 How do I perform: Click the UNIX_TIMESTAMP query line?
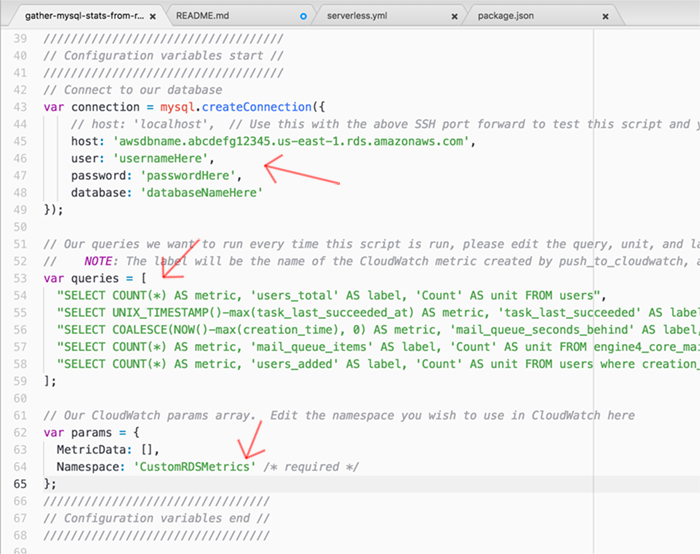click(x=379, y=312)
